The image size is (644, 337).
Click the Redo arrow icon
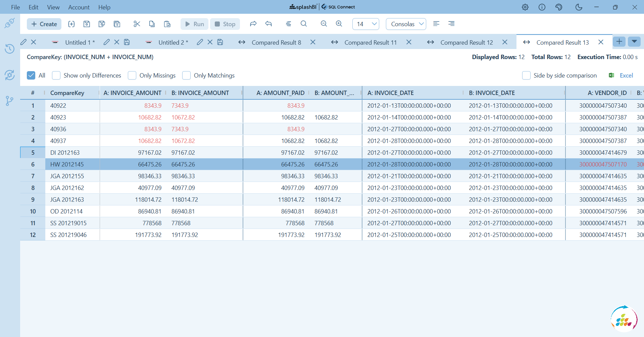[x=253, y=23]
